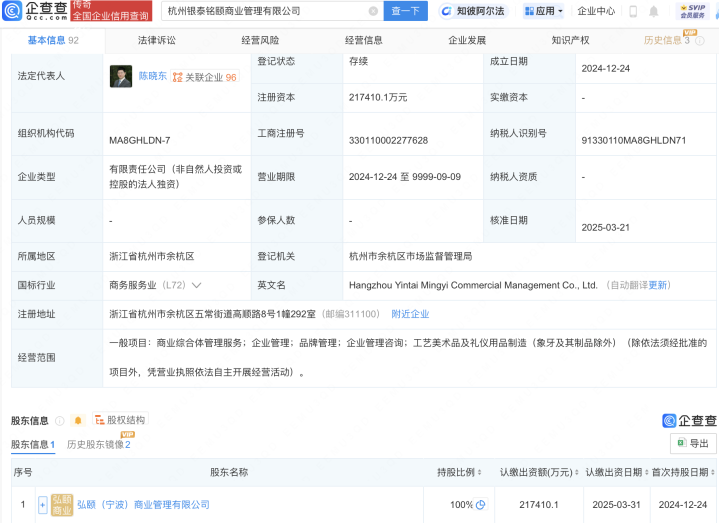Viewport: 719px width, 523px height.
Task: Open SVIP member service badge
Action: click(x=692, y=11)
